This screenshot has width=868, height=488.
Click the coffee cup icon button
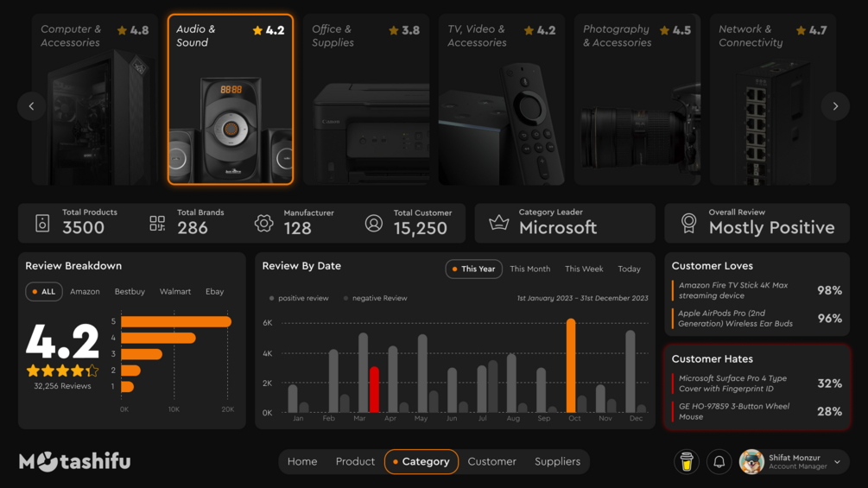tap(687, 461)
